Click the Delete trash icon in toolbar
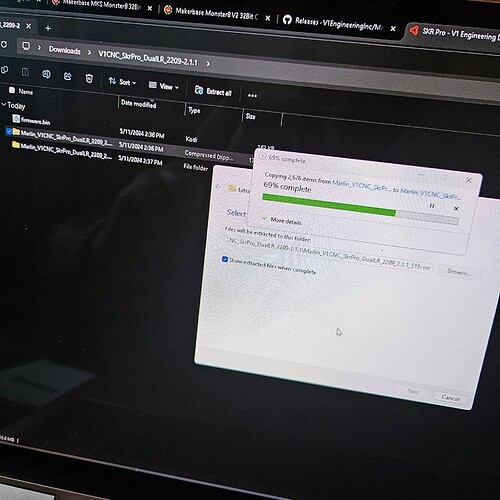Image resolution: width=500 pixels, height=500 pixels. (x=89, y=78)
